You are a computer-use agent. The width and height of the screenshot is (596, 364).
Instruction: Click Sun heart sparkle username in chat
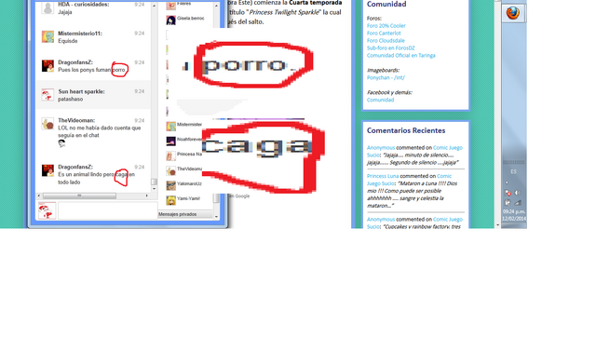tap(81, 91)
